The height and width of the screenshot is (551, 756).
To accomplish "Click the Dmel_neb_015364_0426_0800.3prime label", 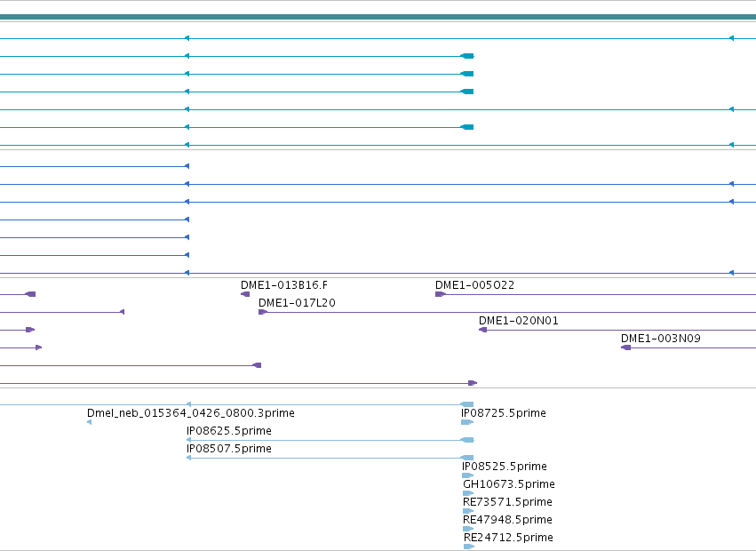I will click(x=190, y=413).
